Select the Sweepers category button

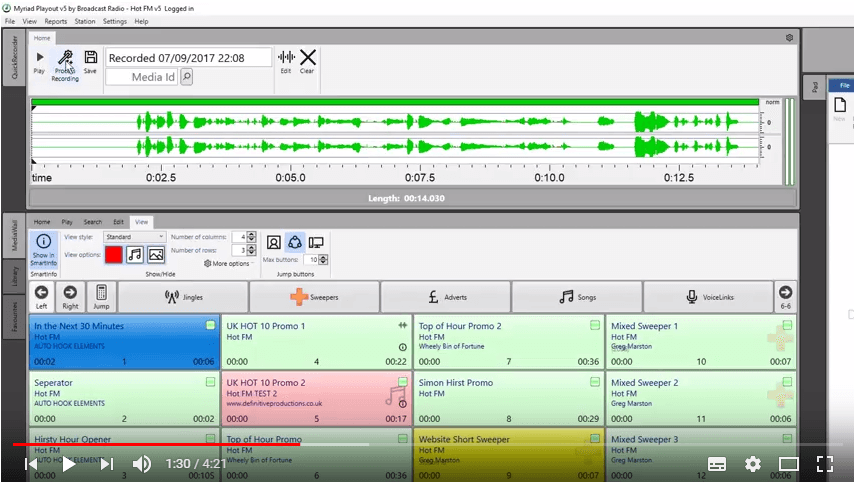click(x=314, y=297)
